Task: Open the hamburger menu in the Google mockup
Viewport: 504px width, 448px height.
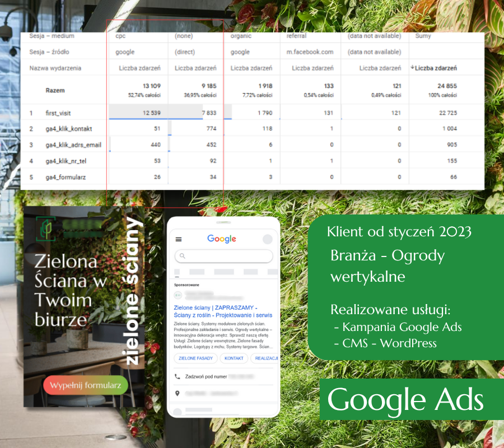Action: [179, 239]
